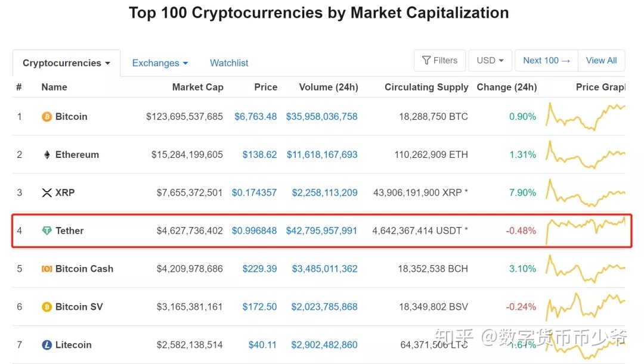644x364 pixels.
Task: Sort by Market Cap column header
Action: 197,87
